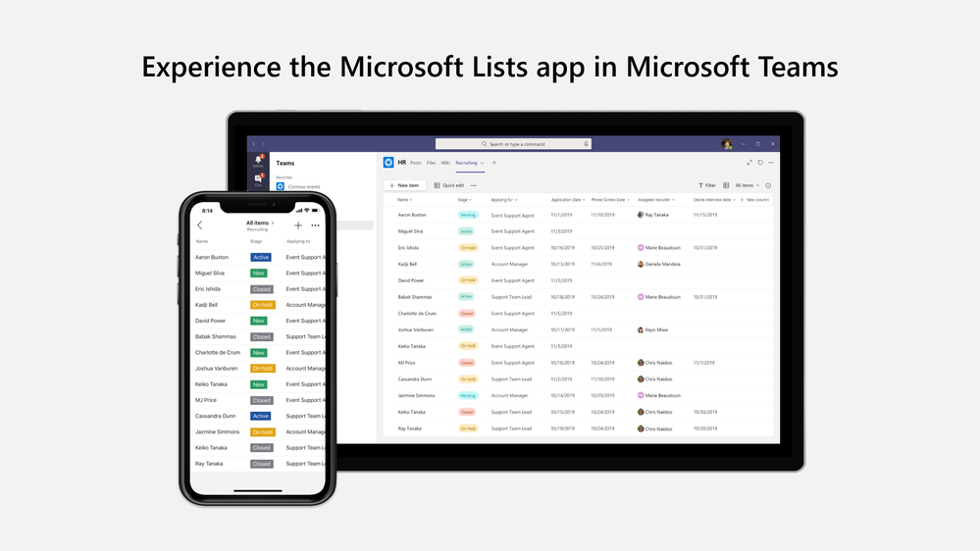This screenshot has width=980, height=551.
Task: Select the Recruiting tab
Action: (466, 163)
